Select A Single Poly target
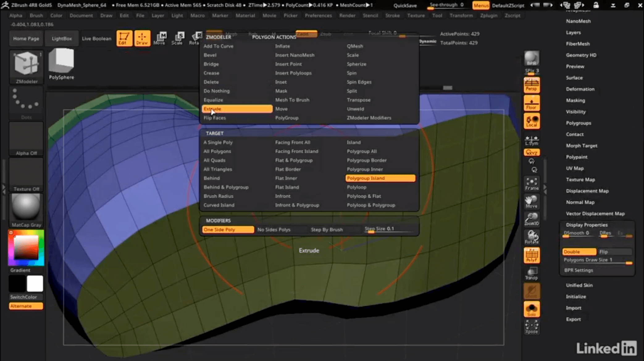Screen dimensions: 644x361 (218, 142)
